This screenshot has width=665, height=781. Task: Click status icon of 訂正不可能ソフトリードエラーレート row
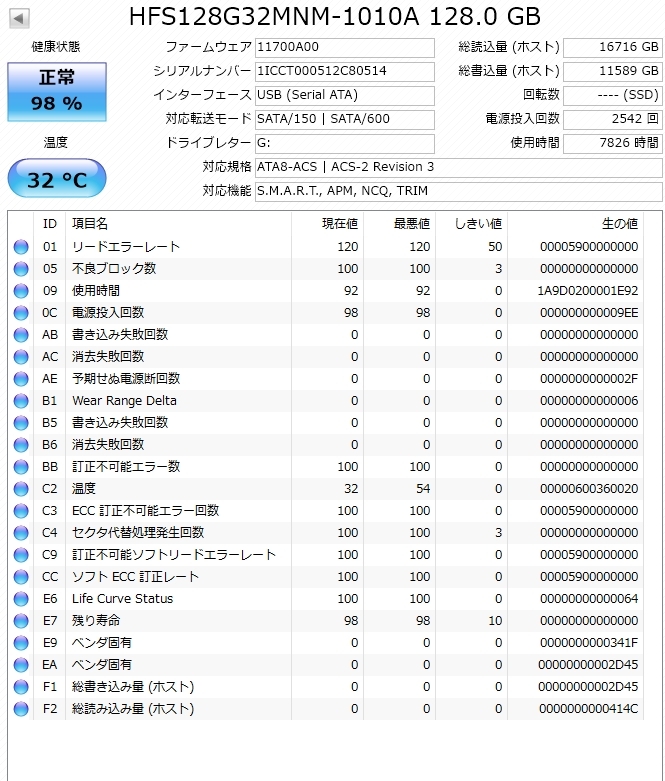click(x=21, y=555)
